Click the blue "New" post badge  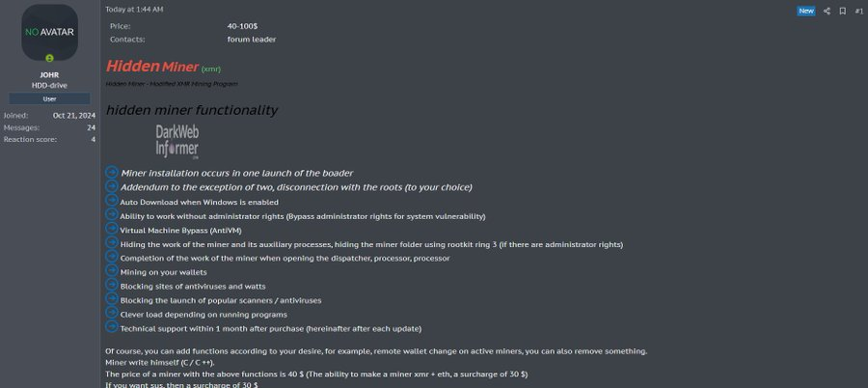click(x=805, y=11)
